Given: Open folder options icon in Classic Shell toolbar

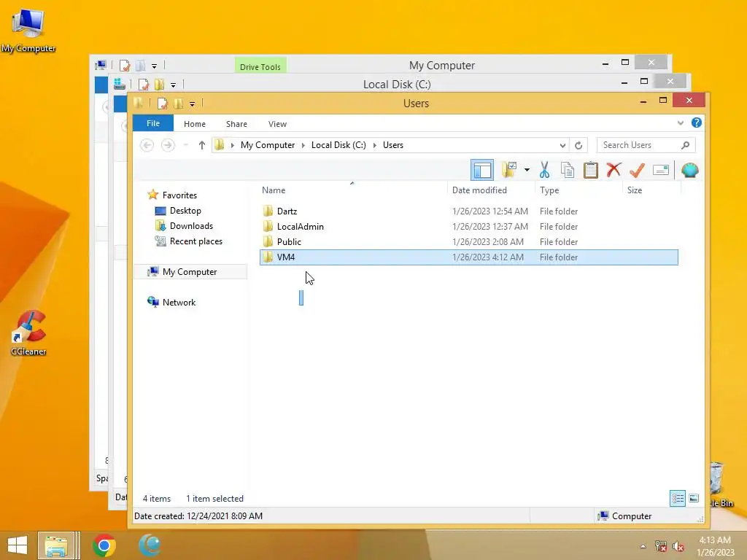Looking at the screenshot, I should point(509,170).
